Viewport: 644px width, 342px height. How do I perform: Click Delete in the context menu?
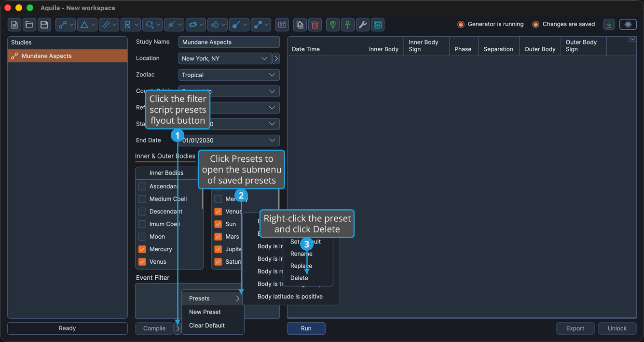click(x=299, y=278)
